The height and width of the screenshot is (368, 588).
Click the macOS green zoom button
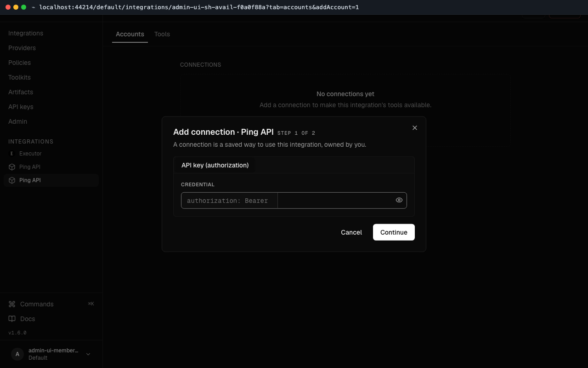[x=23, y=7]
